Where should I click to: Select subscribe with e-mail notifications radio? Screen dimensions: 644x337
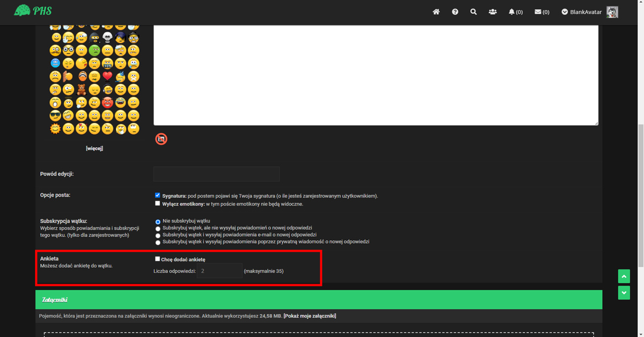[158, 236]
